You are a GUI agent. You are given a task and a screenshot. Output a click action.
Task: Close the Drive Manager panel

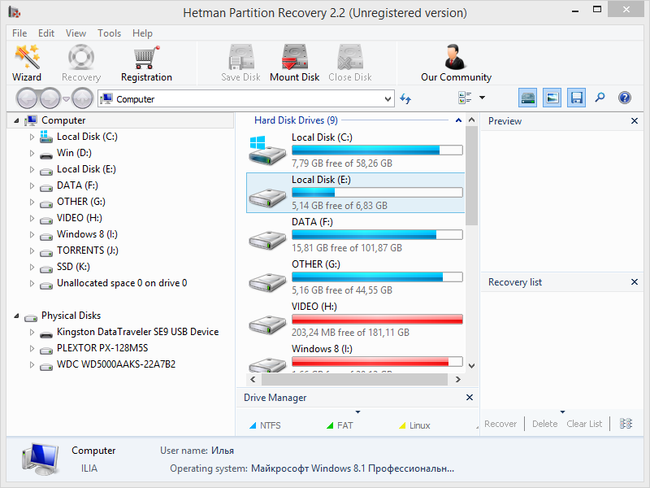[469, 397]
